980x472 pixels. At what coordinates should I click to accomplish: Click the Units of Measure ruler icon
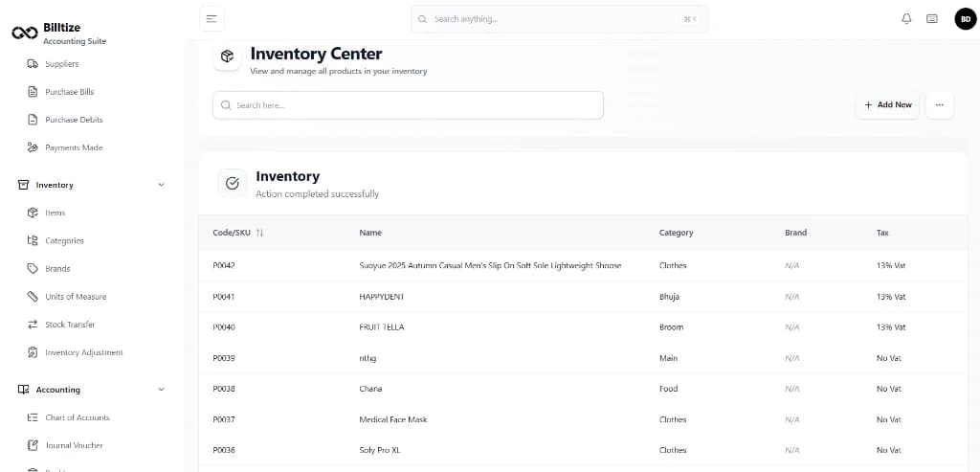coord(33,297)
